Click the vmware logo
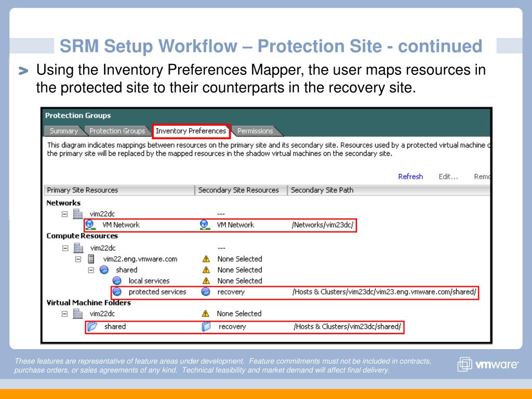The width and height of the screenshot is (532, 399). [488, 364]
